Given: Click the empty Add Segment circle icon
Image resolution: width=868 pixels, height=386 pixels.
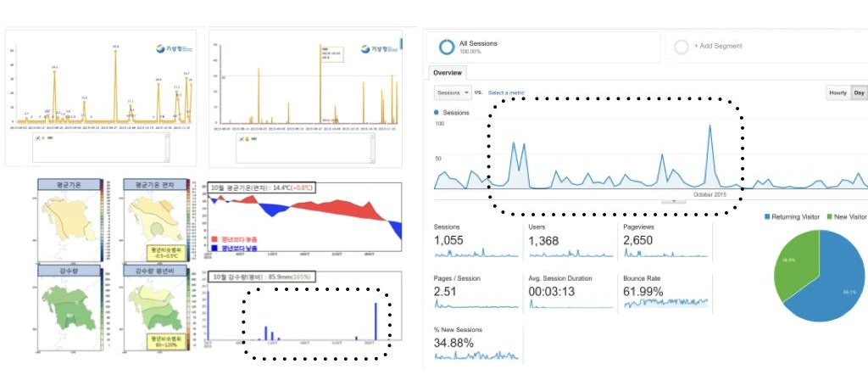Looking at the screenshot, I should (682, 47).
